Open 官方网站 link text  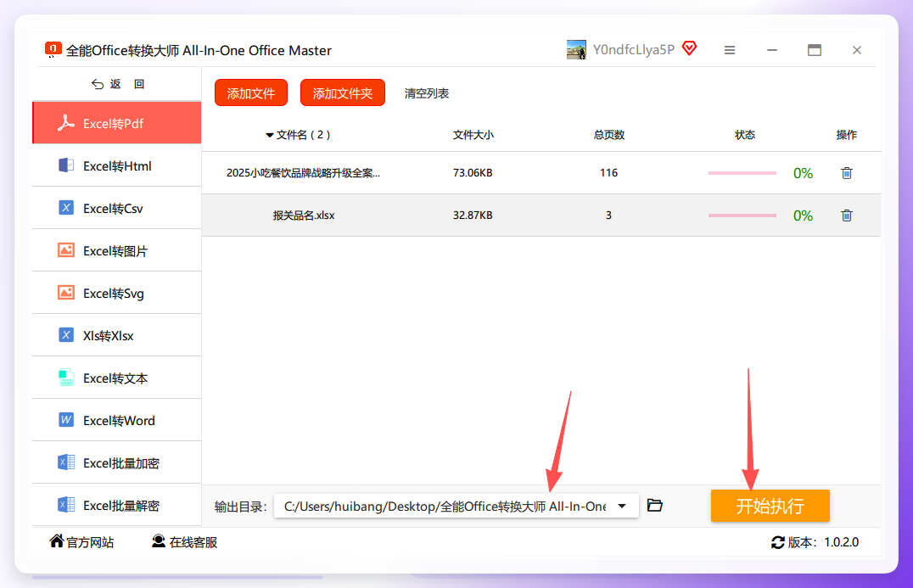tap(90, 542)
